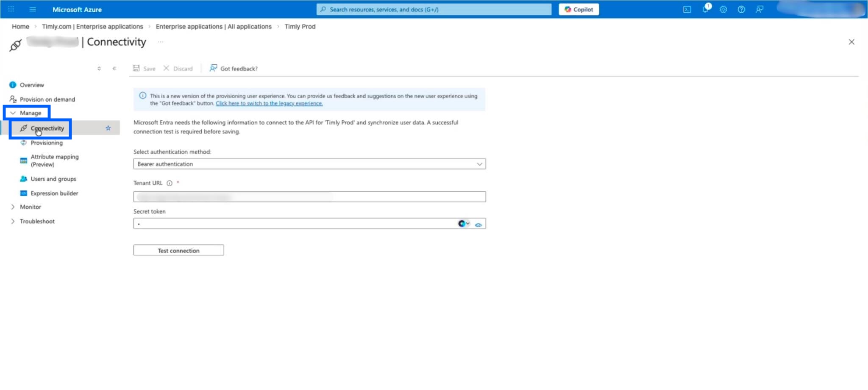Viewport: 868px width, 390px height.
Task: Open the more options ellipsis beside Connectivity title
Action: 161,41
